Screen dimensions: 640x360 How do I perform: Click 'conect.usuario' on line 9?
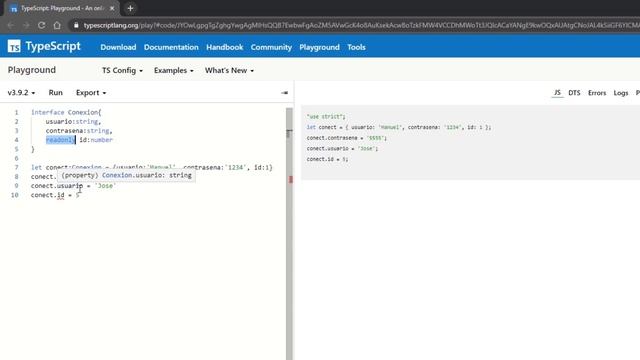point(57,186)
